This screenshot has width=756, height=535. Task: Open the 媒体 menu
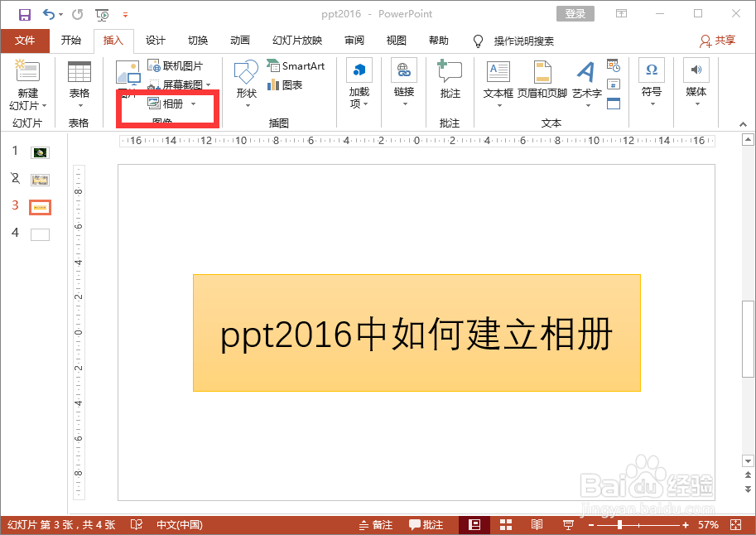(x=696, y=83)
